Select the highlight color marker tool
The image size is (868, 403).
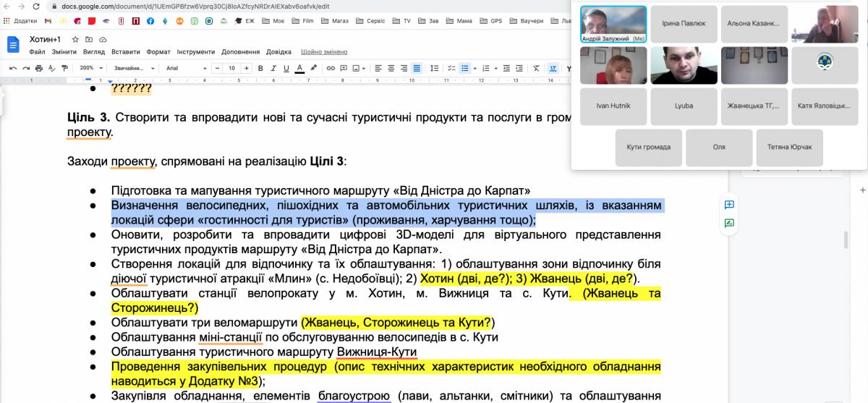[313, 68]
